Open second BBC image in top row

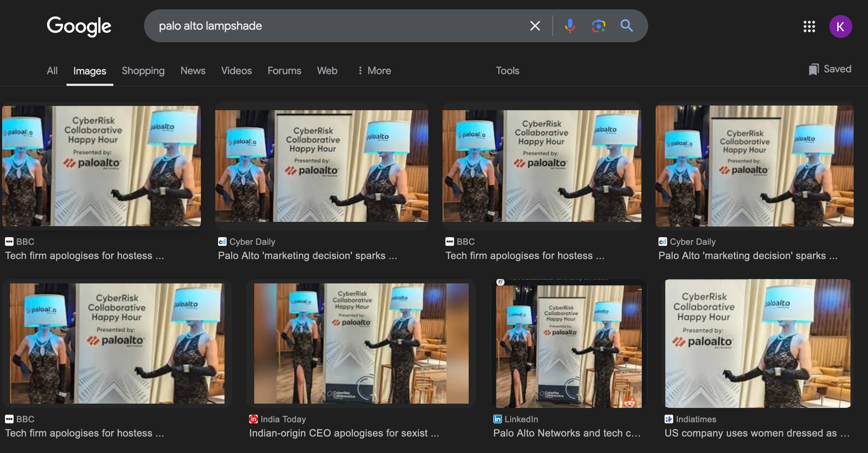542,166
